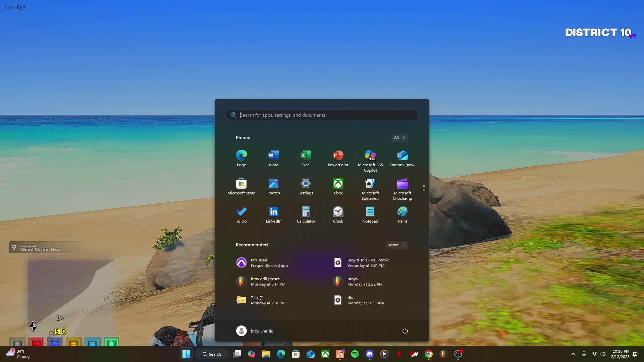This screenshot has width=644, height=362.
Task: Launch Microsoft Clipchamp
Action: [x=402, y=189]
